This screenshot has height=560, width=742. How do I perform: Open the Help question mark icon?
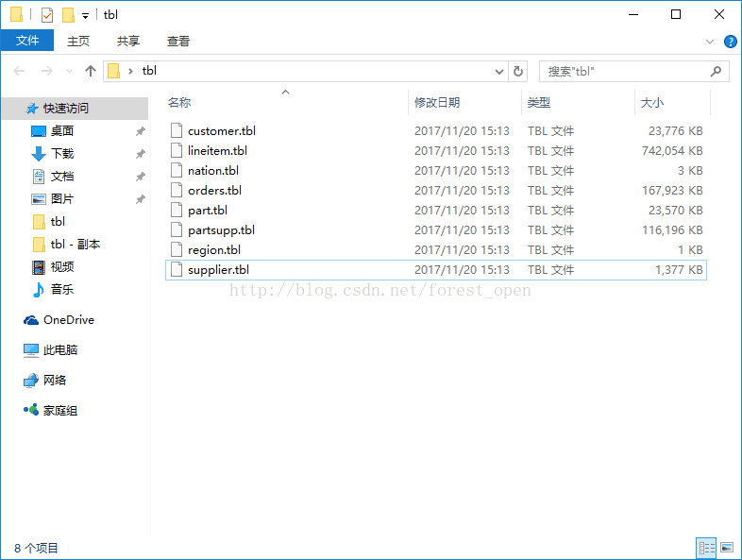coord(730,42)
